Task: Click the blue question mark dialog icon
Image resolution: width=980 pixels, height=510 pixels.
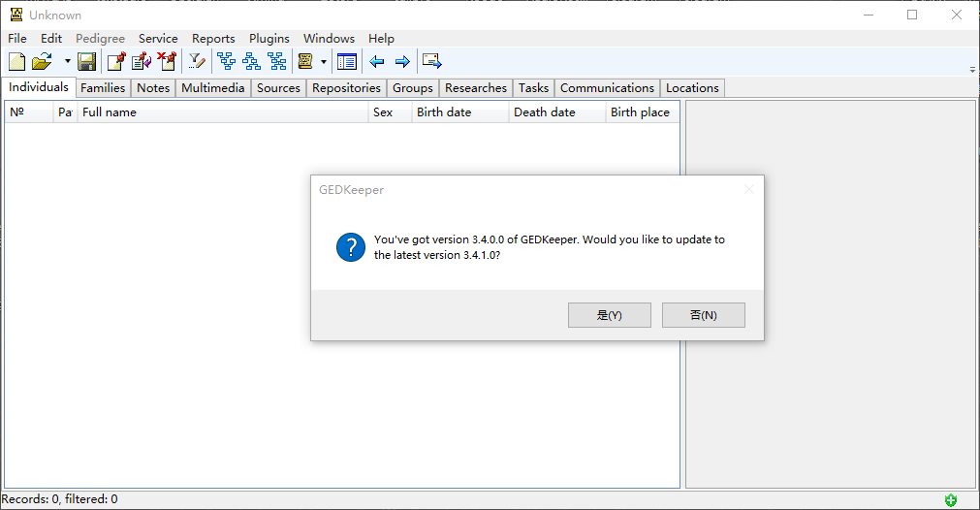Action: (351, 247)
